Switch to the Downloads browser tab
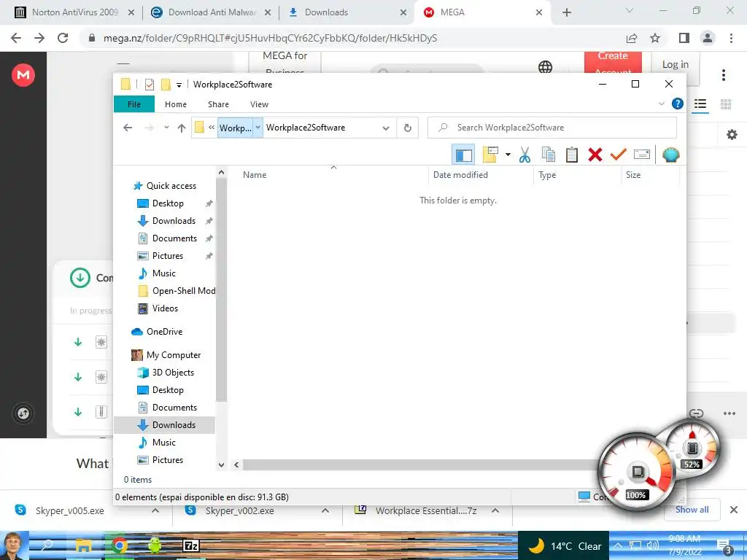Viewport: 747px width, 560px height. pyautogui.click(x=326, y=12)
